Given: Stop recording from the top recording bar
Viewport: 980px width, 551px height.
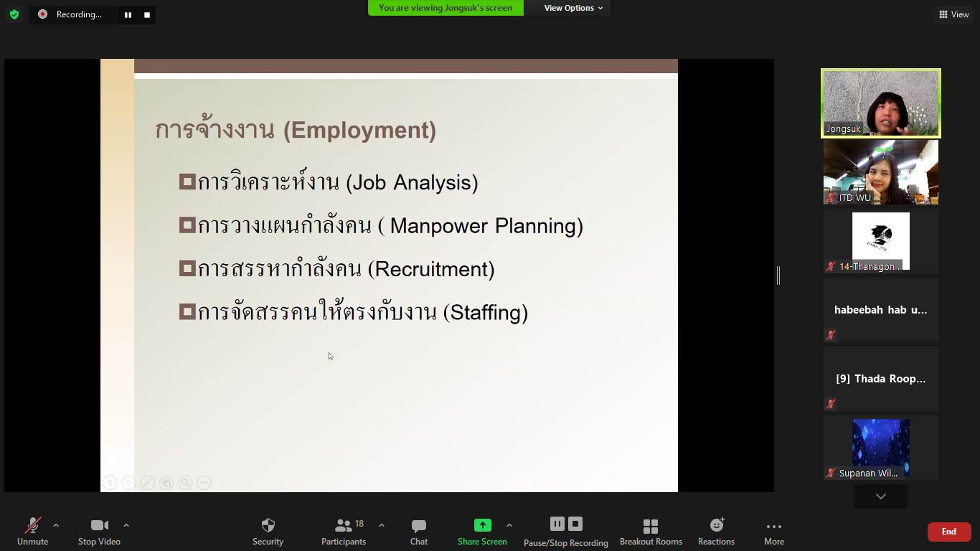Looking at the screenshot, I should (147, 14).
